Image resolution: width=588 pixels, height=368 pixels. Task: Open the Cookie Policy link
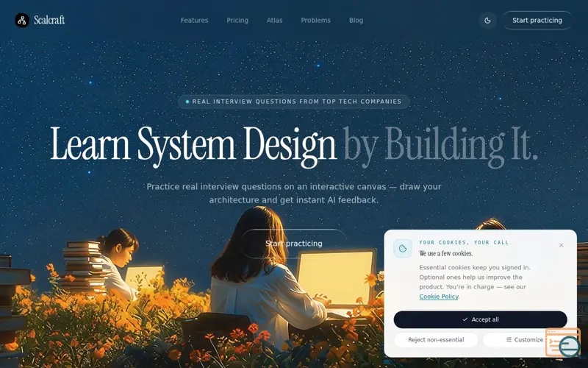[x=439, y=297]
